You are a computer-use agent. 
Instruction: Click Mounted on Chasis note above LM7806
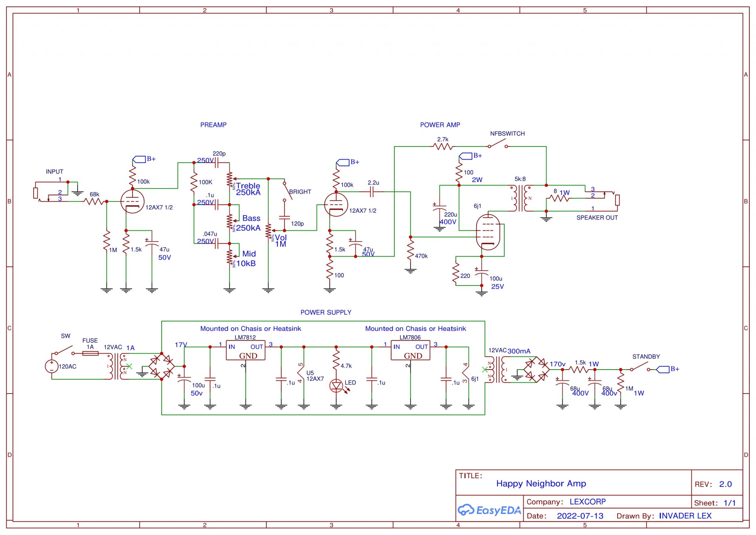click(x=415, y=329)
